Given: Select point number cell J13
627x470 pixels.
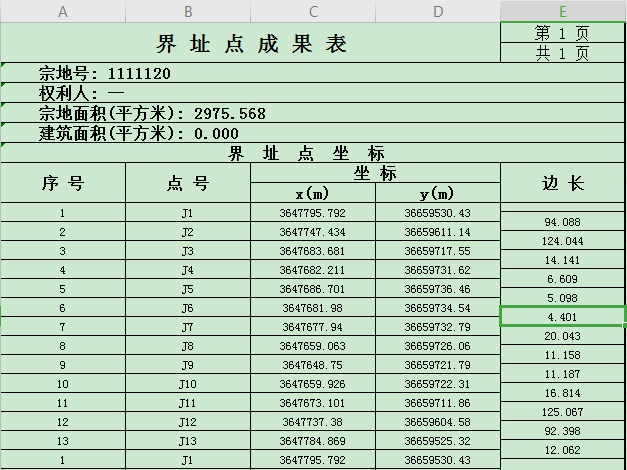Looking at the screenshot, I should click(x=188, y=441).
